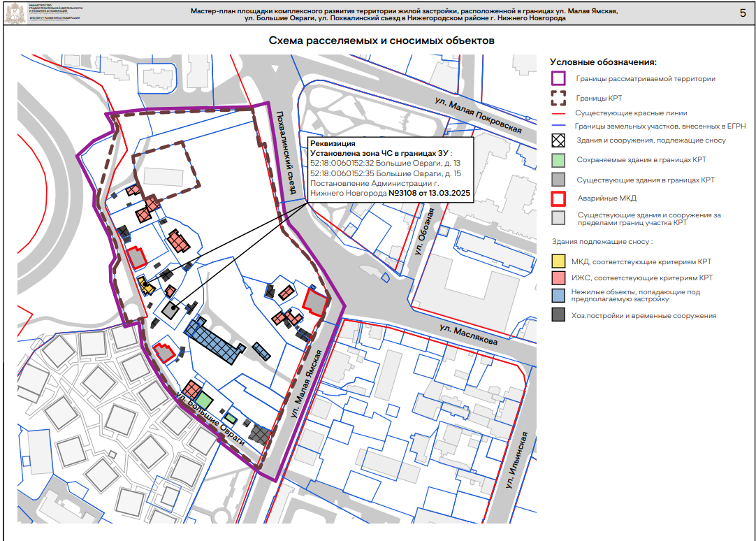Select the dashed brown КРТ boundary symbol
Screen dimensions: 756x541
coord(558,98)
